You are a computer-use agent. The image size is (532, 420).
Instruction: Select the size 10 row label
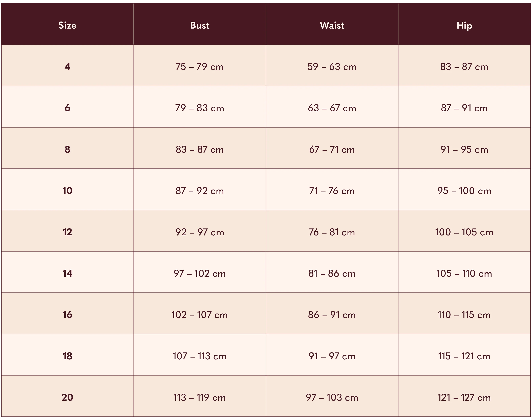67,191
